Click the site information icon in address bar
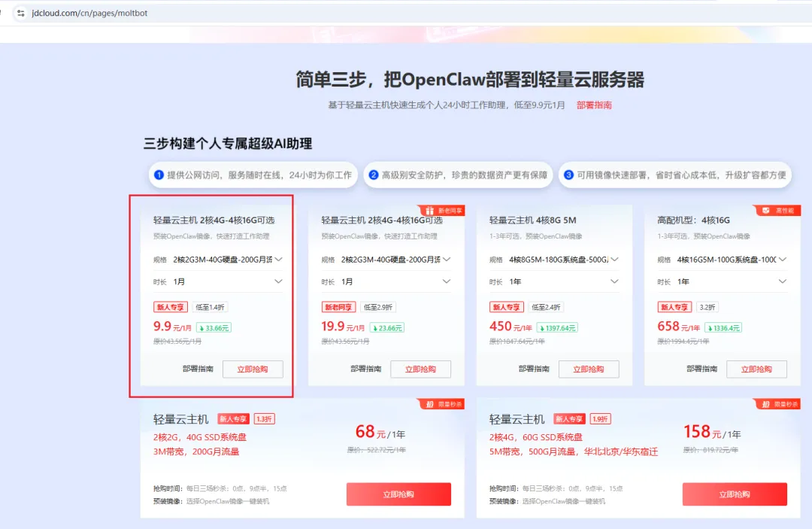 pyautogui.click(x=21, y=13)
